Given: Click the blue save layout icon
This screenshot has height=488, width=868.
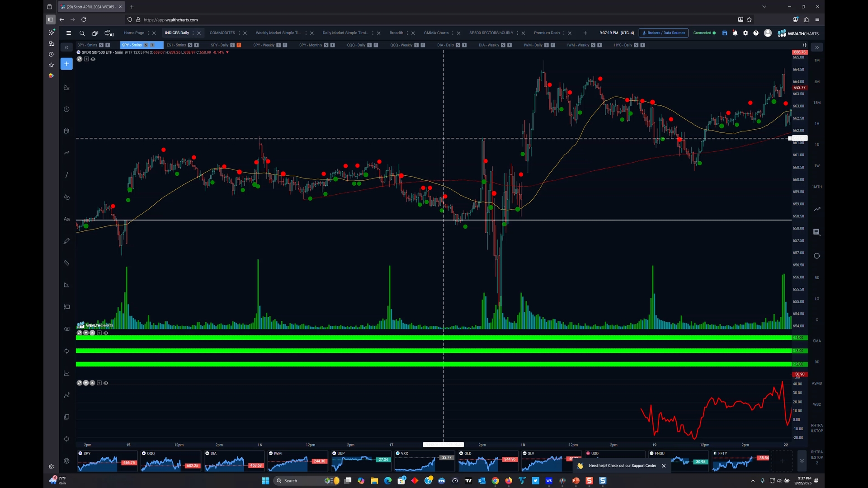Looking at the screenshot, I should click(x=725, y=33).
